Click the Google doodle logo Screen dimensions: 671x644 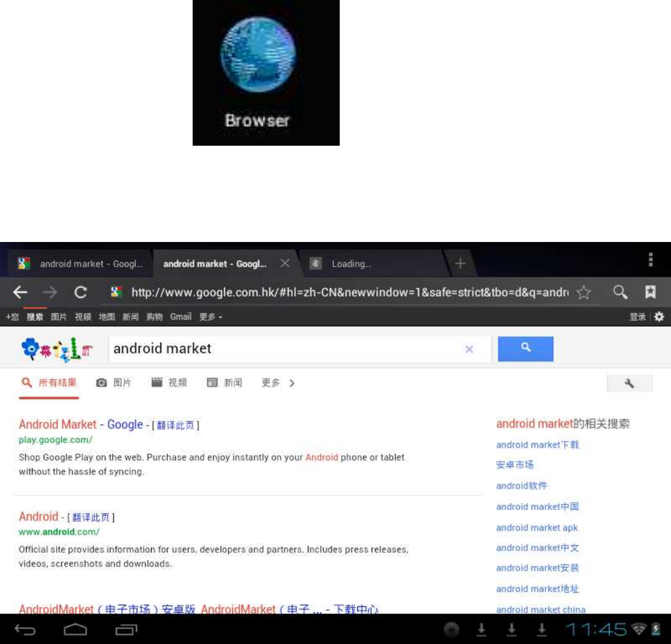(57, 349)
